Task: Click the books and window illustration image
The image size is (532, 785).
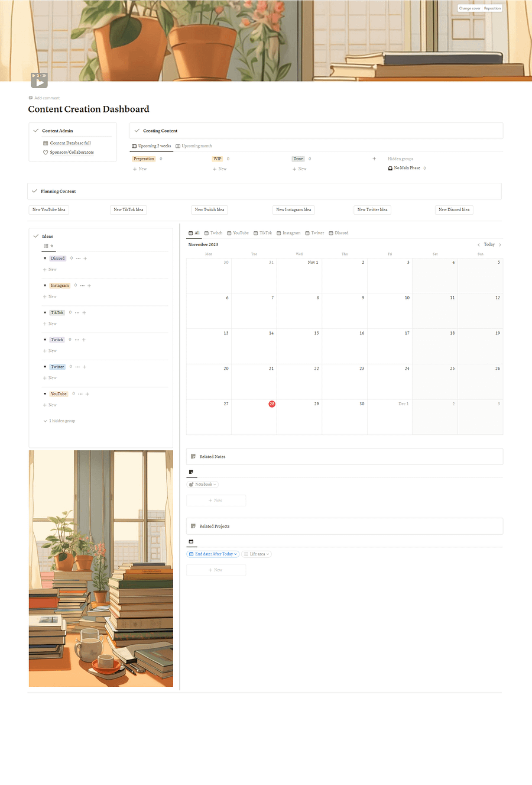Action: pos(101,568)
